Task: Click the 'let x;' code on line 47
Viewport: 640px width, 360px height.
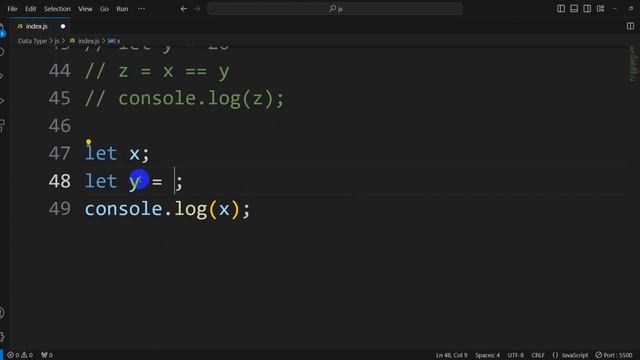Action: (117, 153)
